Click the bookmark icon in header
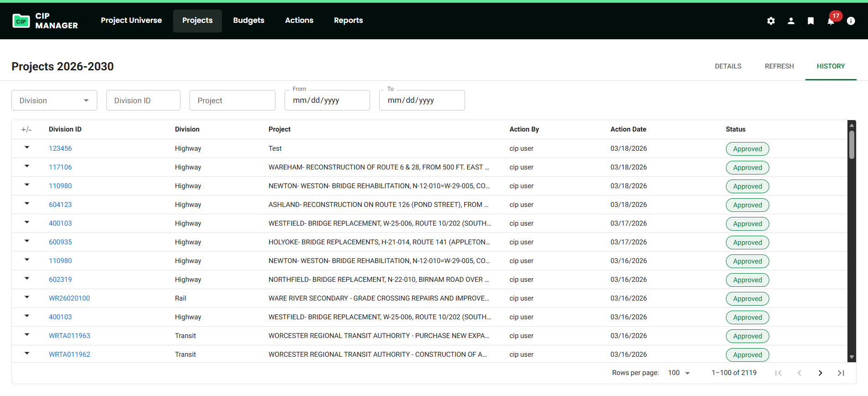Image resolution: width=868 pixels, height=396 pixels. click(x=810, y=21)
